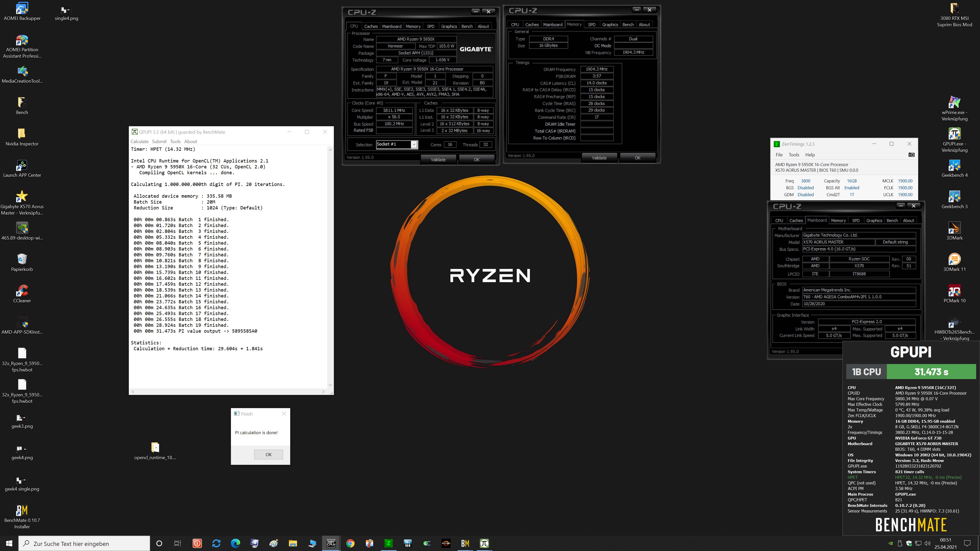The width and height of the screenshot is (980, 551).
Task: Click the X570 AORUS MASTER model field
Action: [x=838, y=242]
